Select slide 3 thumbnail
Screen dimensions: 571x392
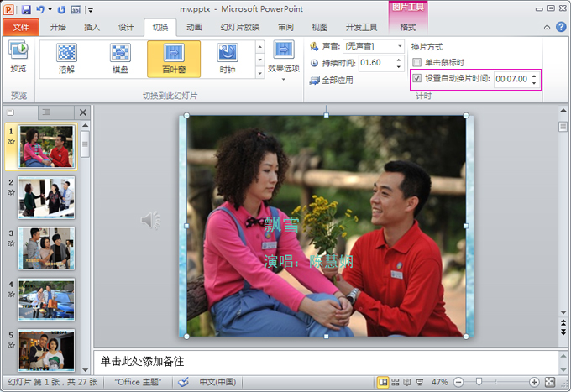[46, 248]
